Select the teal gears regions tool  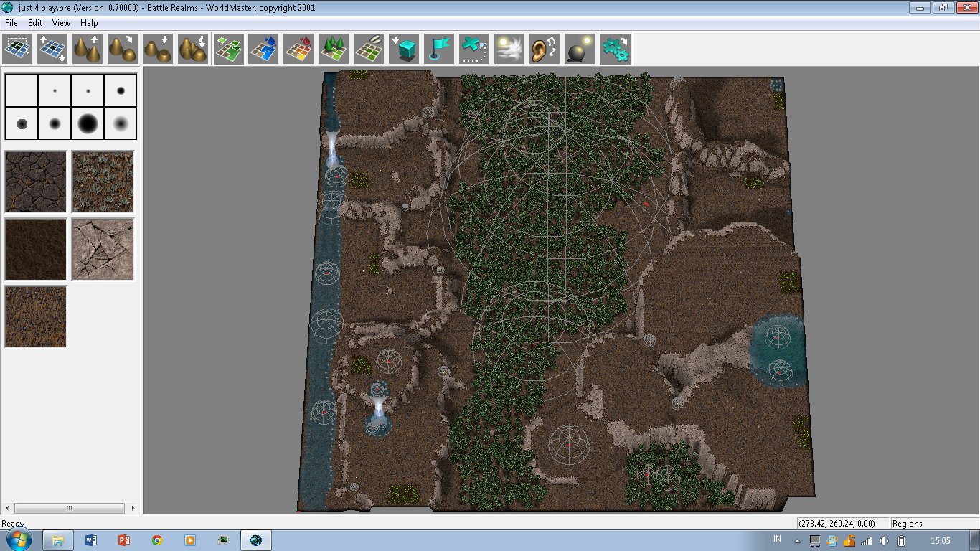point(616,50)
